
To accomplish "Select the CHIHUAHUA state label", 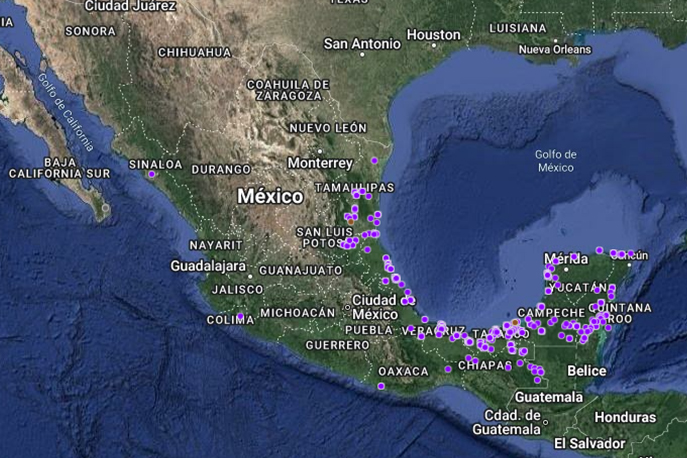I will 195,53.
